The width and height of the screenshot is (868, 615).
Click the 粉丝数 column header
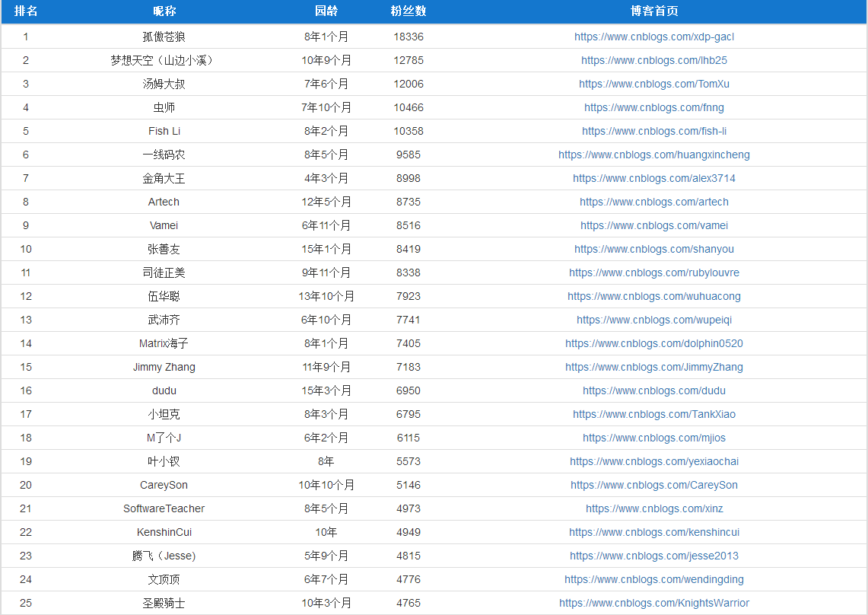pos(409,11)
